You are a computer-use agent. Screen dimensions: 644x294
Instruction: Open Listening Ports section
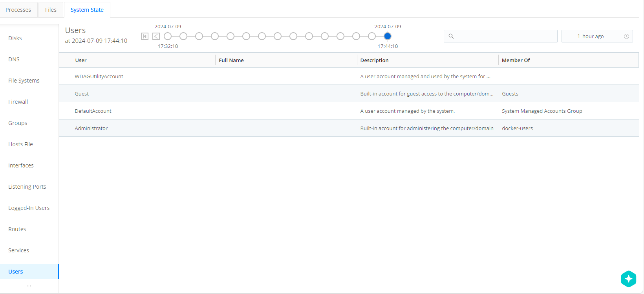pos(27,187)
